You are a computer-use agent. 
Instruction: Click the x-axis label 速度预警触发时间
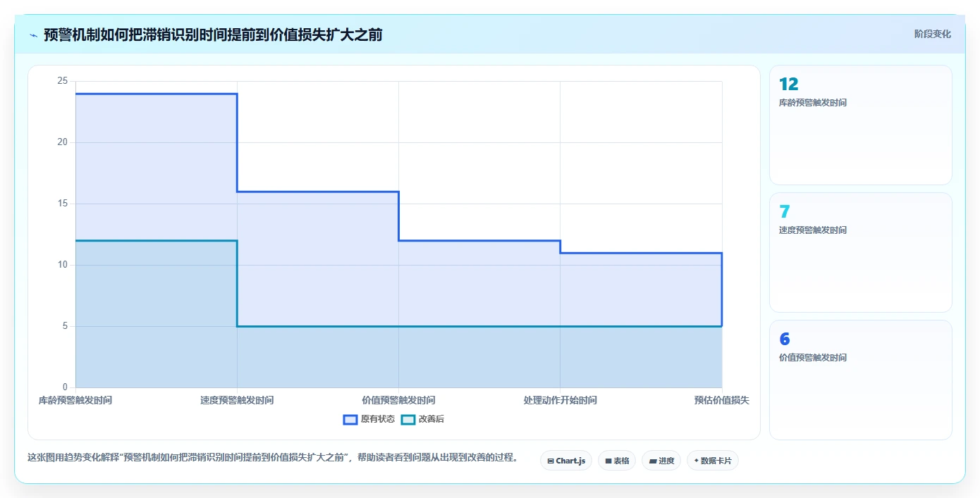tap(237, 400)
